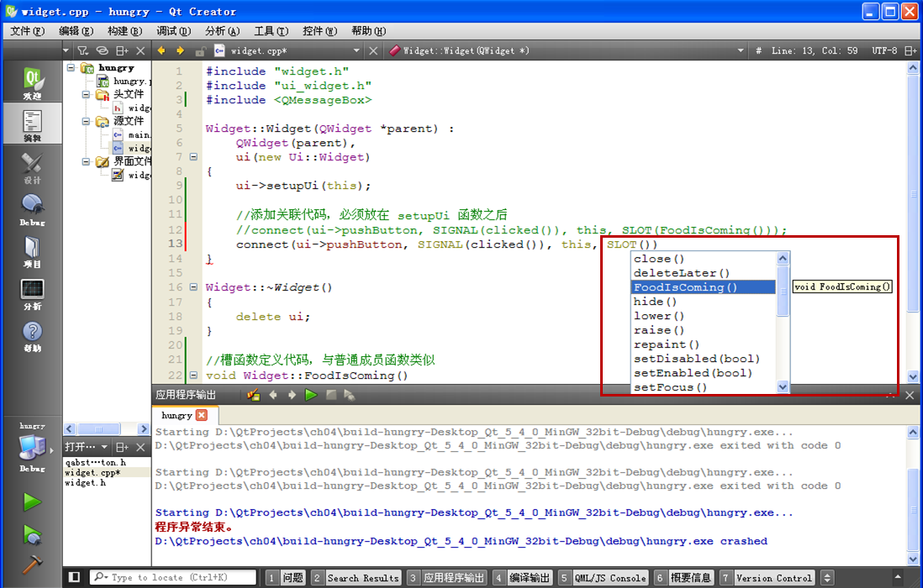The width and height of the screenshot is (923, 588).
Task: Click the Type to locate field
Action: point(174,577)
